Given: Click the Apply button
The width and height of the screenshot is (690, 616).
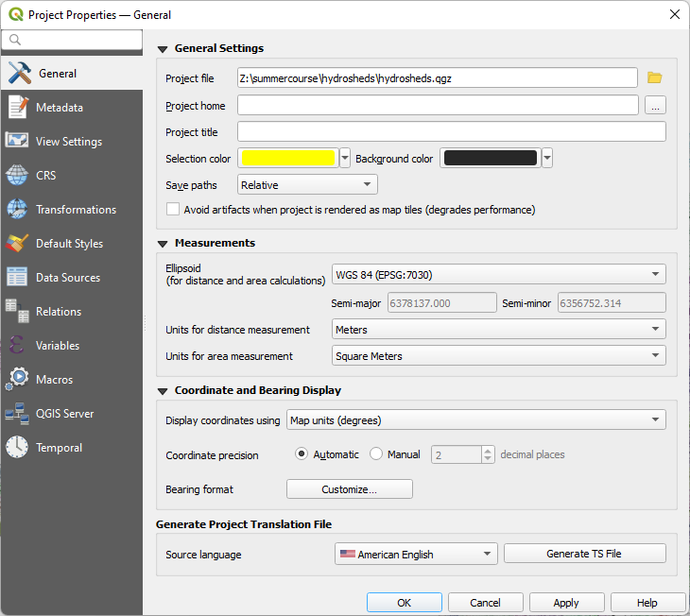Looking at the screenshot, I should [x=566, y=603].
